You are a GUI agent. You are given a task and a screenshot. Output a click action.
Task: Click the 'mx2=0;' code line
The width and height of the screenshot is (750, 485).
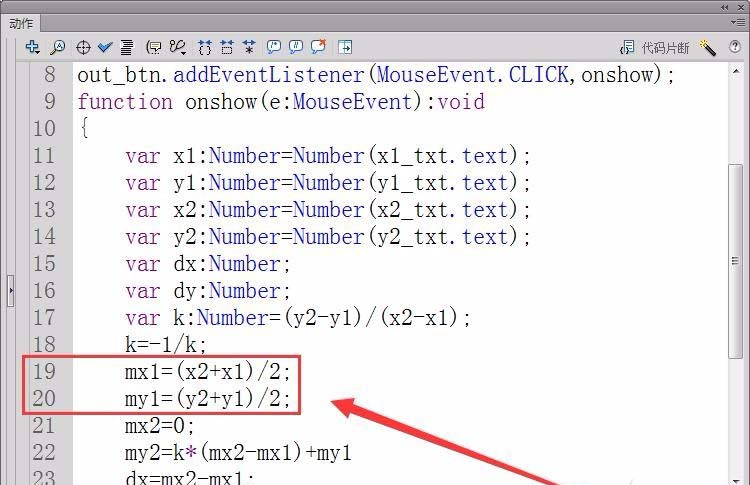(159, 426)
